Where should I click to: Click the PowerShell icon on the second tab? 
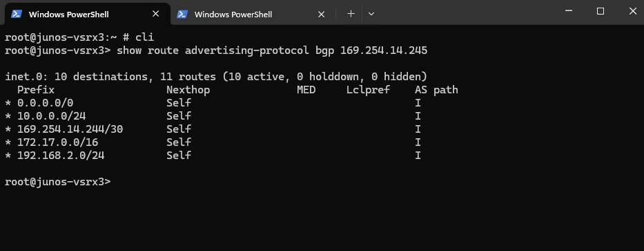tap(182, 14)
